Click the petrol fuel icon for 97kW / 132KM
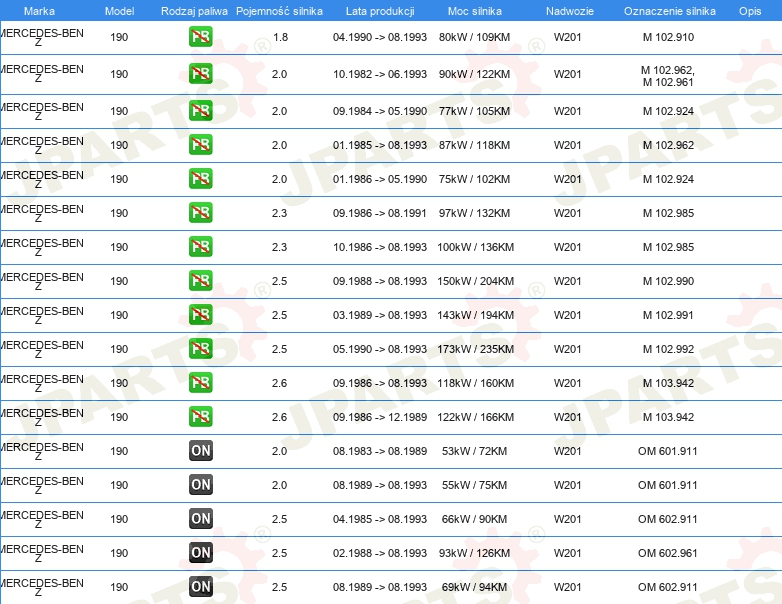This screenshot has height=604, width=782. [x=200, y=212]
